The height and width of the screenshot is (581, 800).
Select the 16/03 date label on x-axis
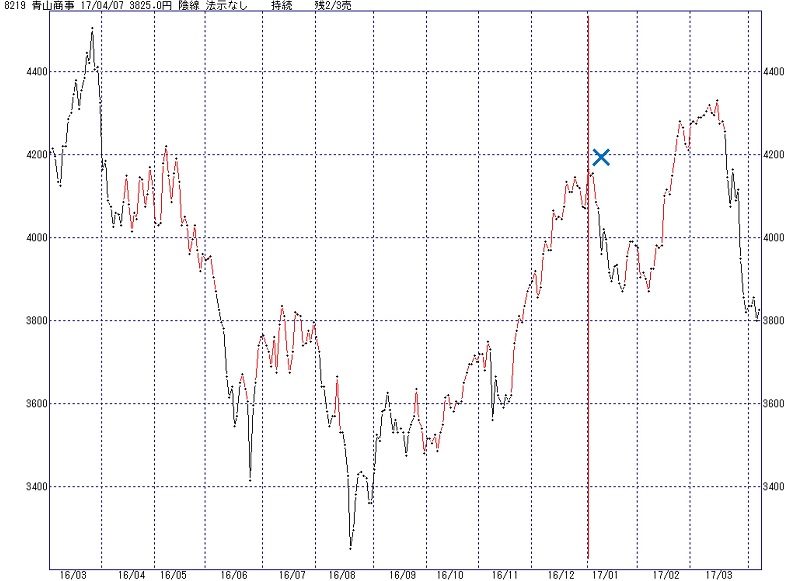point(73,574)
